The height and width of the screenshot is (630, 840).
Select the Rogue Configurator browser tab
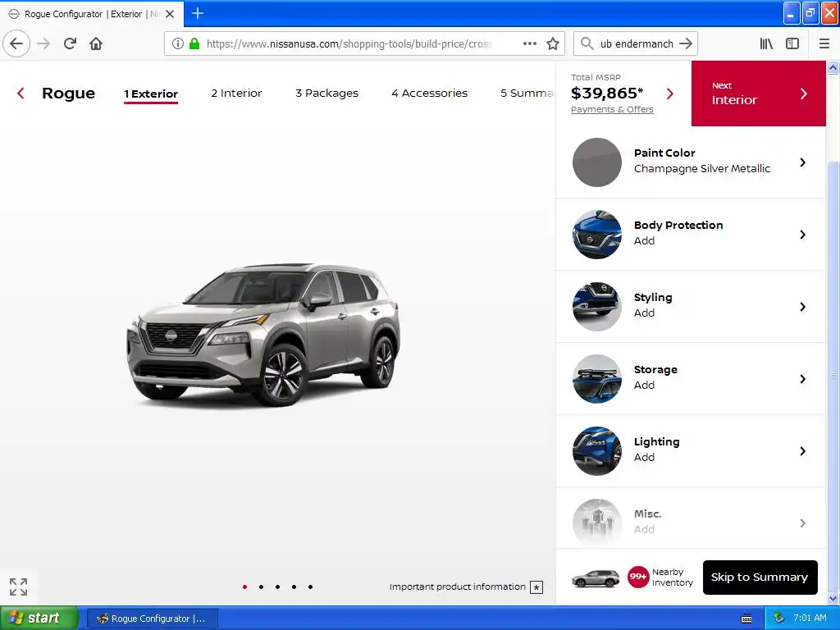(92, 14)
